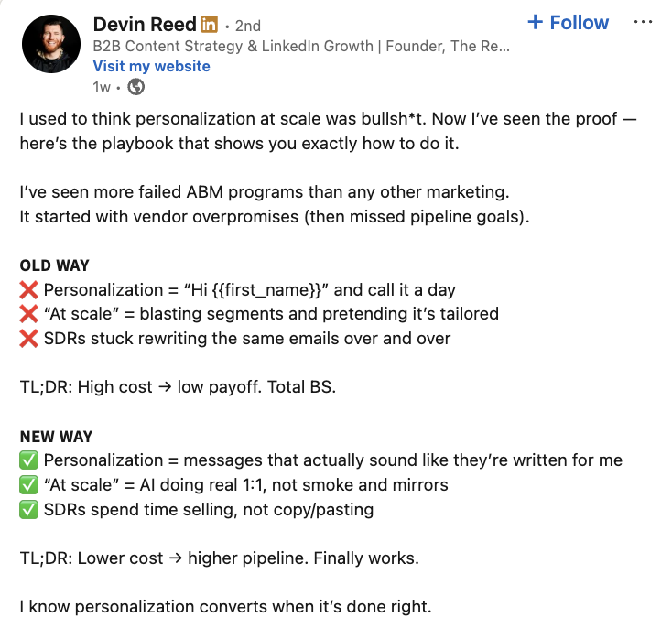This screenshot has height=639, width=672.
Task: Click the green check beside "AI doing real 1:1"
Action: click(x=29, y=485)
